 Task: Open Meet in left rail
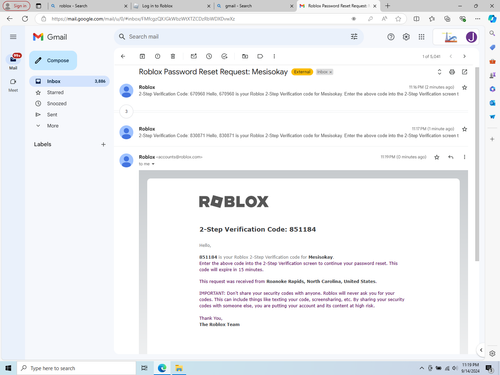tap(13, 85)
